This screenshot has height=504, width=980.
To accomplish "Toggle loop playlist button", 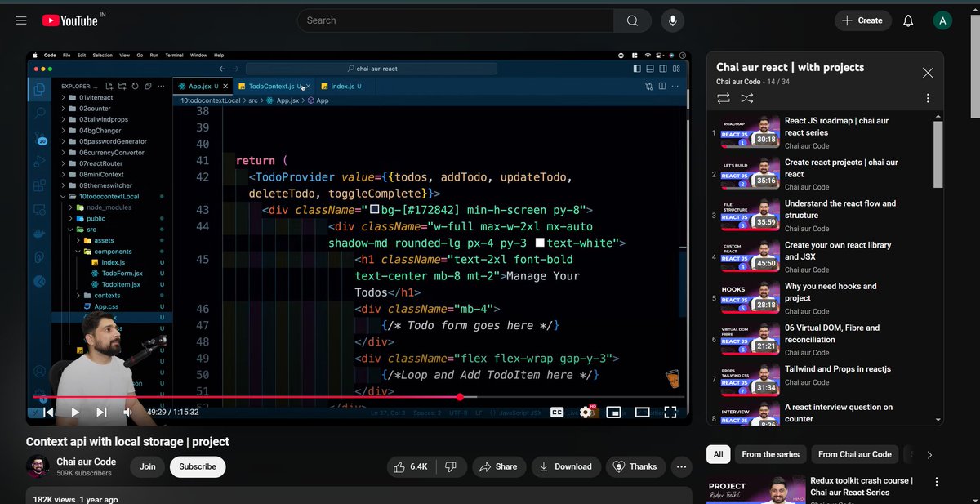I will [724, 98].
